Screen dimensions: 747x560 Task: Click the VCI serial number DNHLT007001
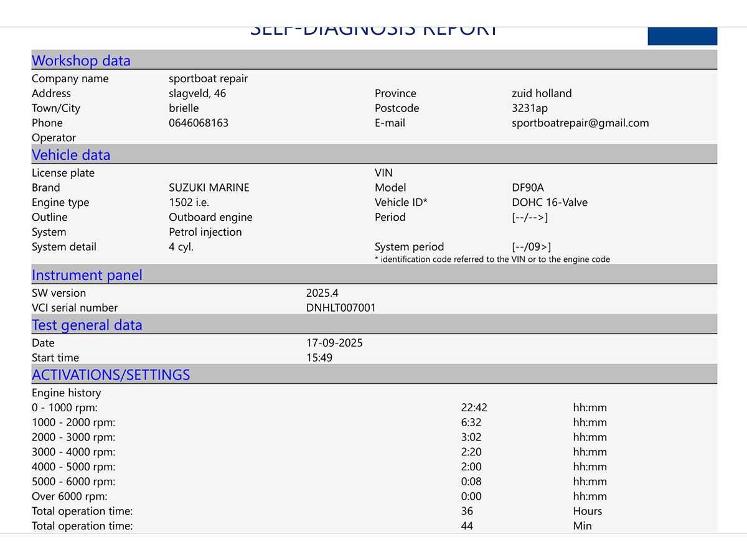[x=341, y=307]
